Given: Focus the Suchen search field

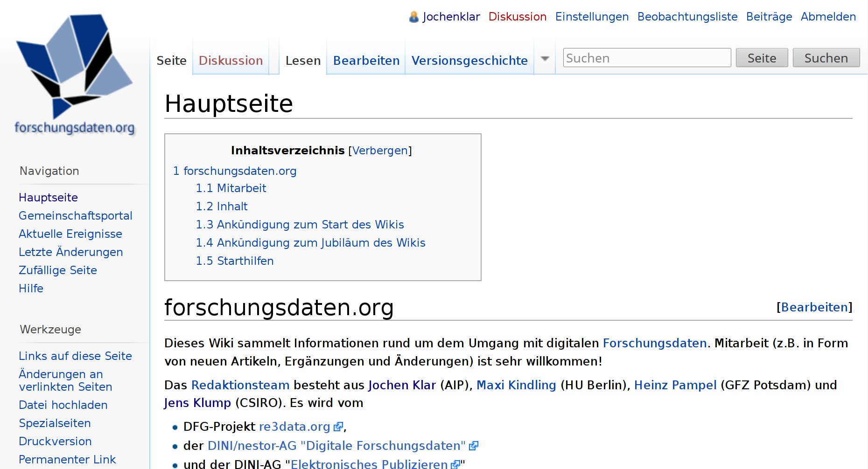Looking at the screenshot, I should point(647,58).
